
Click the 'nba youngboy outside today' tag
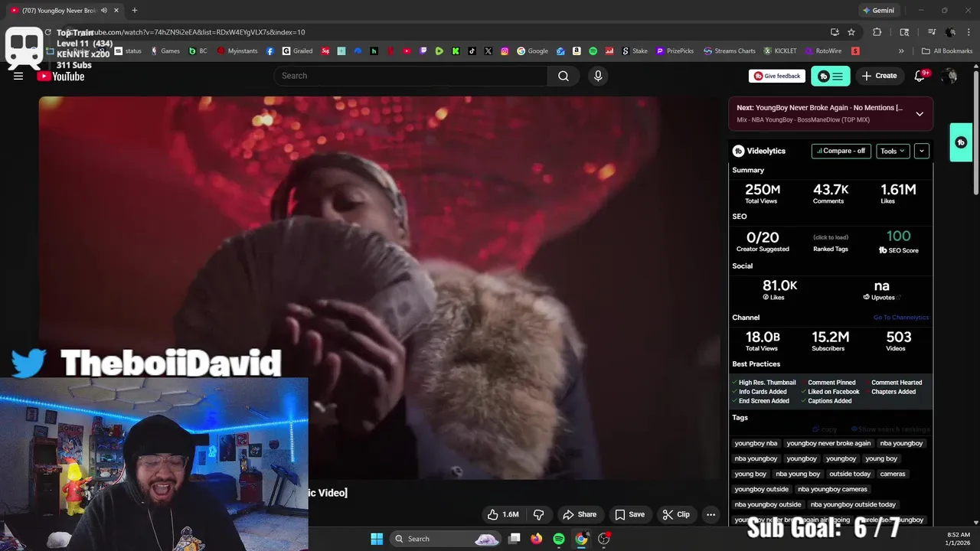point(853,504)
